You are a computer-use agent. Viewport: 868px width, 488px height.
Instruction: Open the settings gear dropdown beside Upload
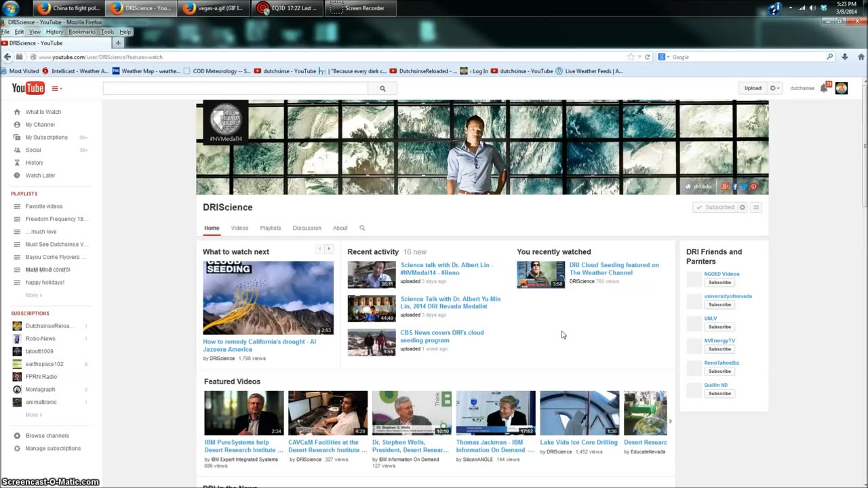pos(774,88)
